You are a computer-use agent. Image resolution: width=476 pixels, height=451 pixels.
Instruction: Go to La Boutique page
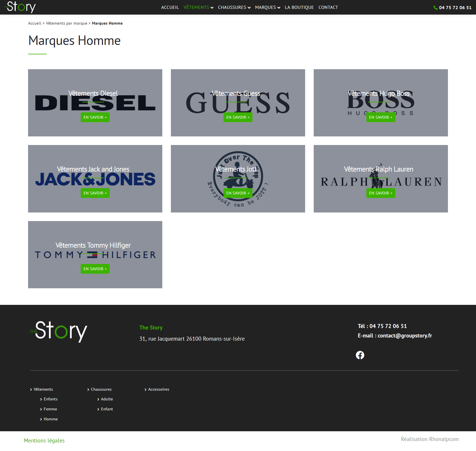tap(299, 7)
